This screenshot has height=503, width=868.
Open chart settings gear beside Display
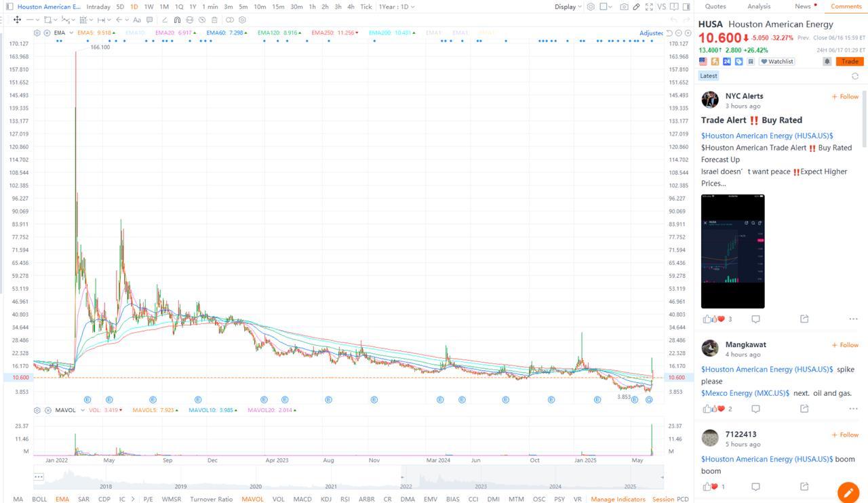(591, 7)
